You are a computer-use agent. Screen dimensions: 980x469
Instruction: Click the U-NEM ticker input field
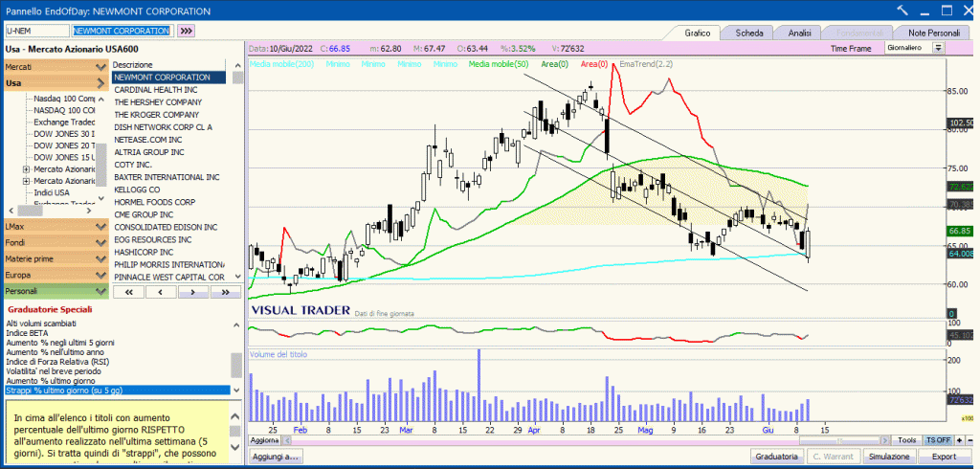tap(37, 31)
